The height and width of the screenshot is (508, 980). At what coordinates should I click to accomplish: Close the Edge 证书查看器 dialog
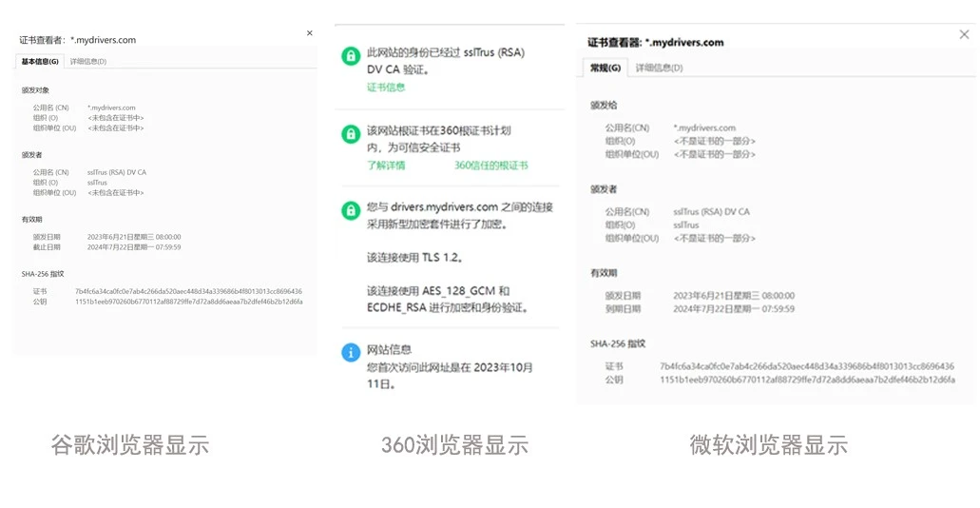[964, 34]
